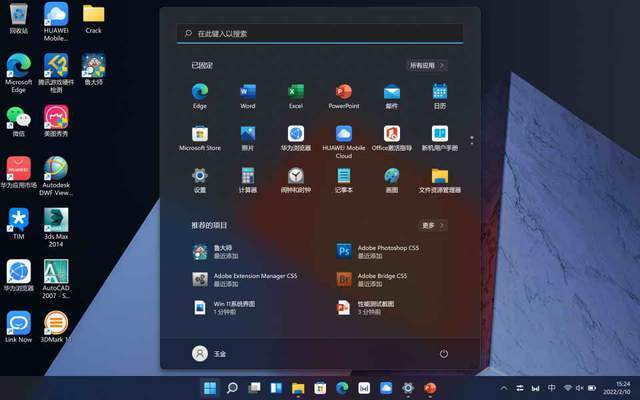640x400 pixels.
Task: Open the All apps (所有应用) list
Action: 427,65
